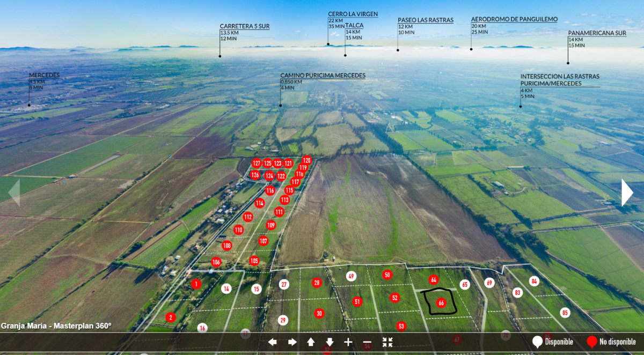644x355 pixels.
Task: Tilt view up with up arrow
Action: click(311, 342)
